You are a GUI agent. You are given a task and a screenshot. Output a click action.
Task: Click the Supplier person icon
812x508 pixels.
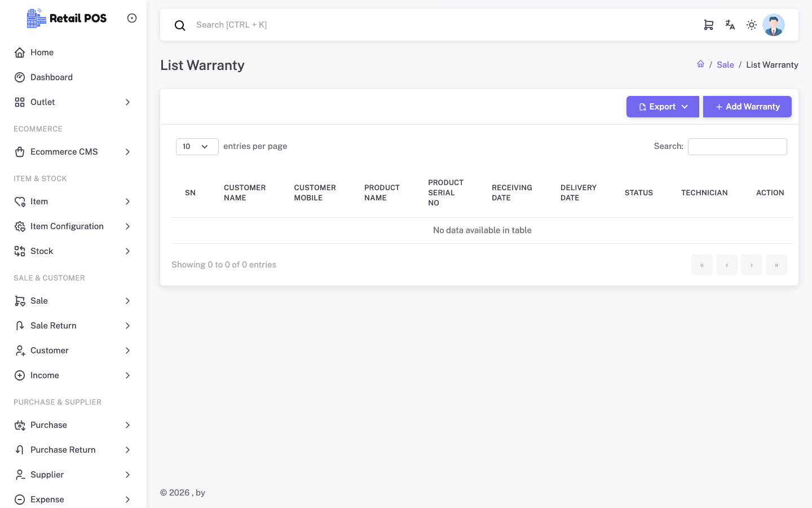pos(20,475)
